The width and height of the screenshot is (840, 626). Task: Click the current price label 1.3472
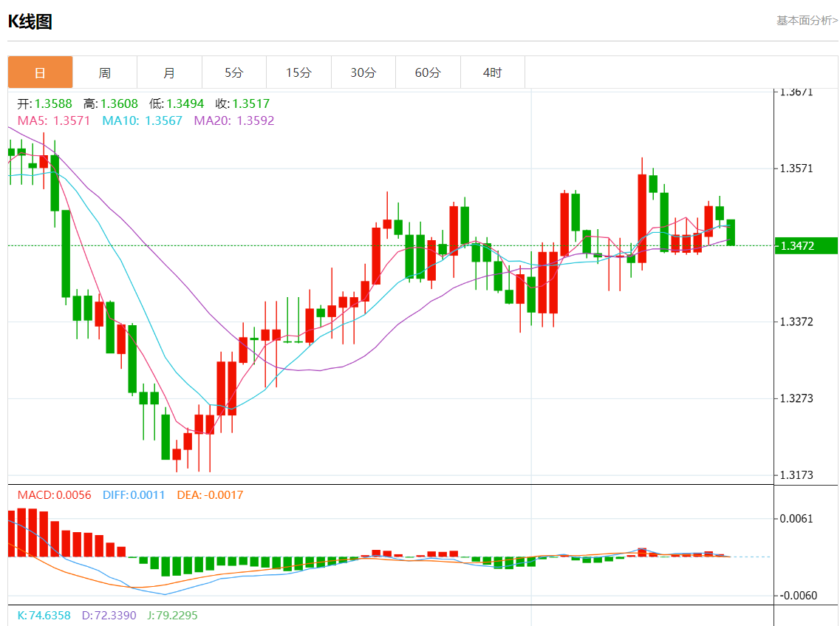coord(806,245)
